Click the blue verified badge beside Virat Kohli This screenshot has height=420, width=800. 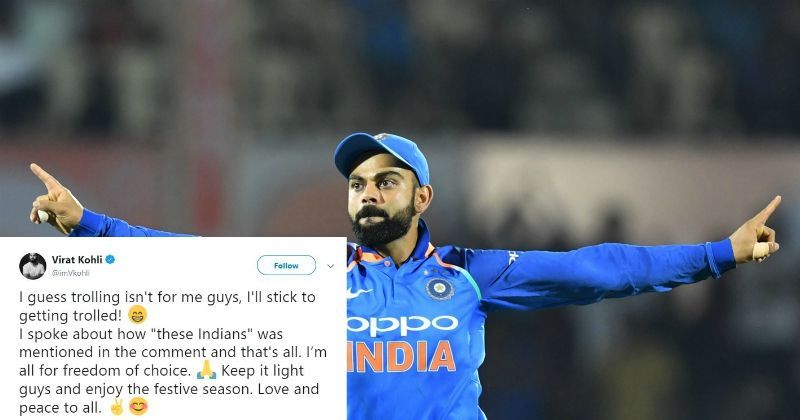[110, 259]
